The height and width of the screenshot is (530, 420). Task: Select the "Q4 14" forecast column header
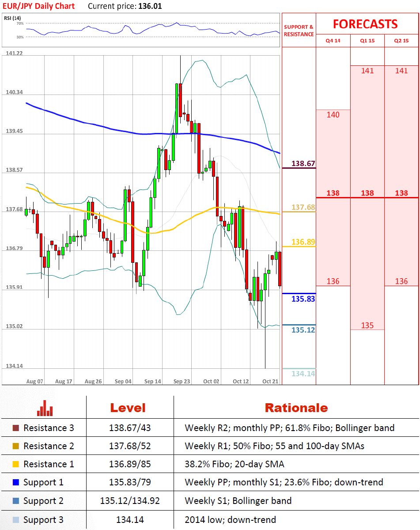pos(333,41)
